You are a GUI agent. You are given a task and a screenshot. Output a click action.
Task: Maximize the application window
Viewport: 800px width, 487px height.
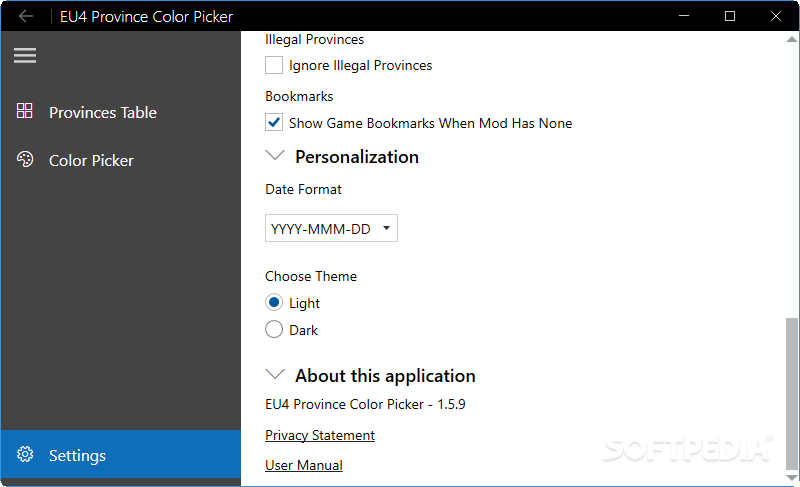pos(730,16)
